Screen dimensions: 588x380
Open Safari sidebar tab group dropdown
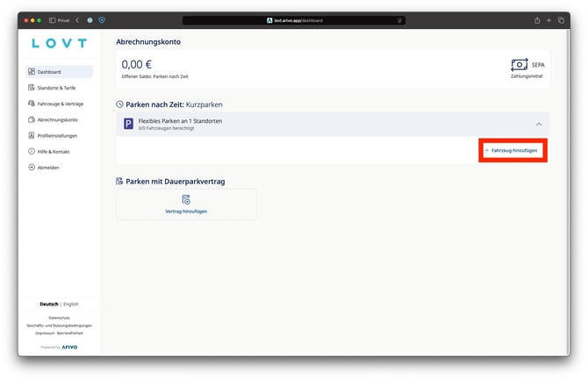point(59,19)
